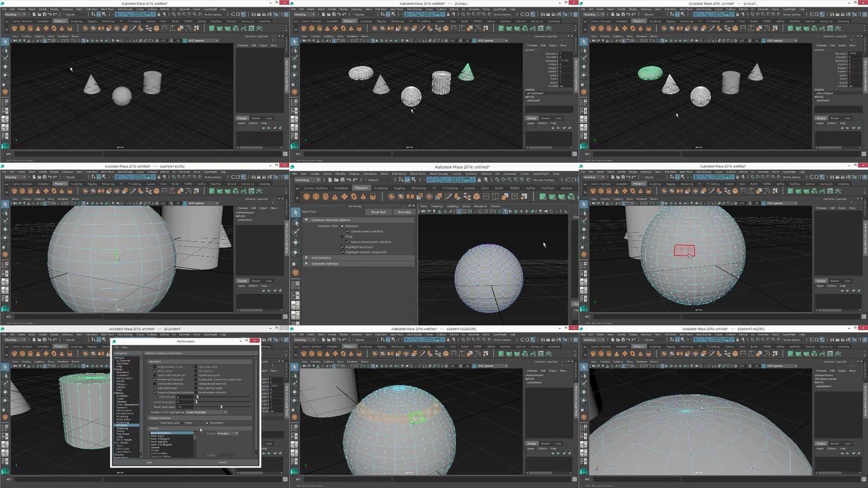Select the Snapping category in the Preferences list

123,428
